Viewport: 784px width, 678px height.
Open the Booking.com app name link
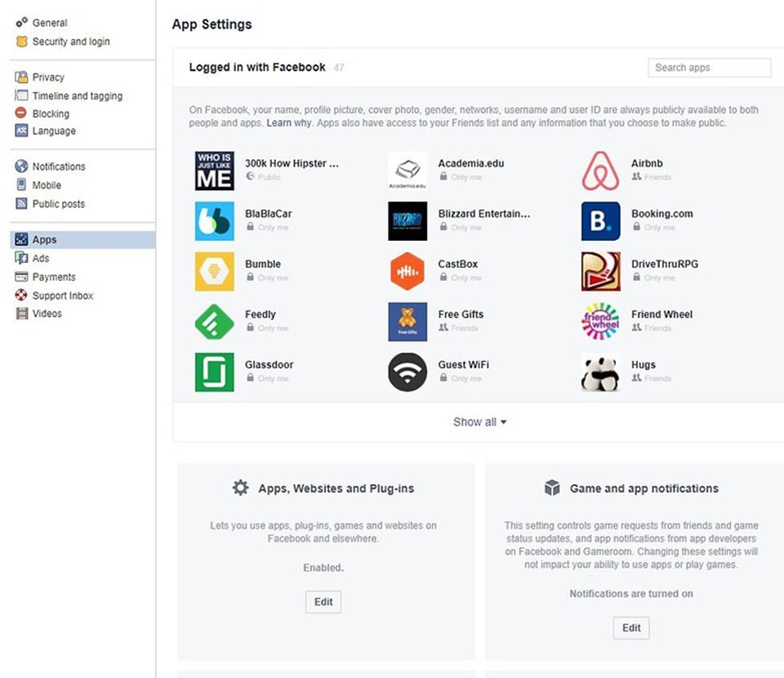[662, 213]
